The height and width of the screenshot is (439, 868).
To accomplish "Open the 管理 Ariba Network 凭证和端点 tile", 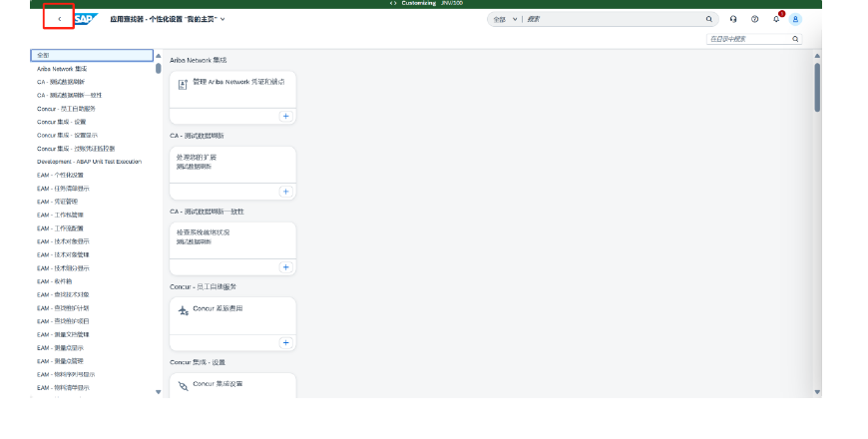I will [232, 87].
